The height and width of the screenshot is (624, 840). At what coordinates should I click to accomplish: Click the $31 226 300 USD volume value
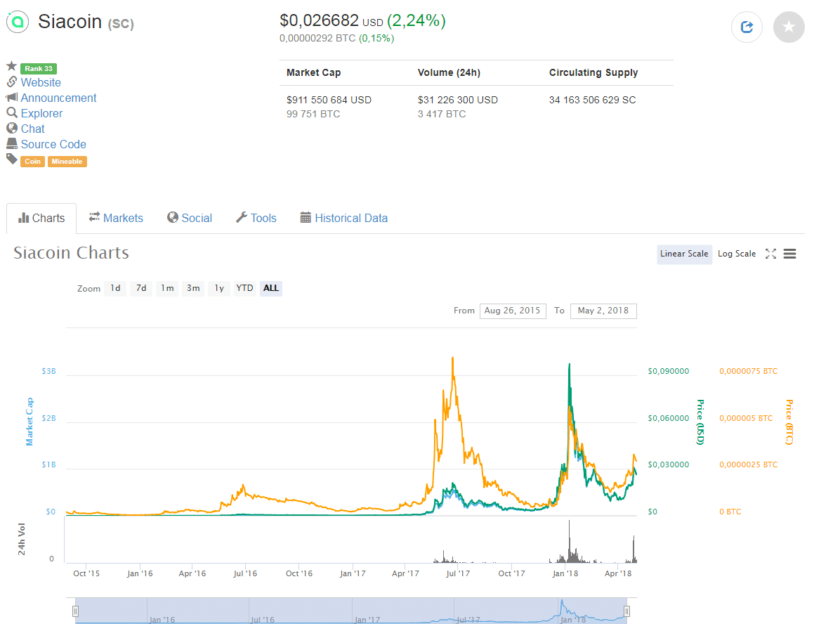[457, 100]
